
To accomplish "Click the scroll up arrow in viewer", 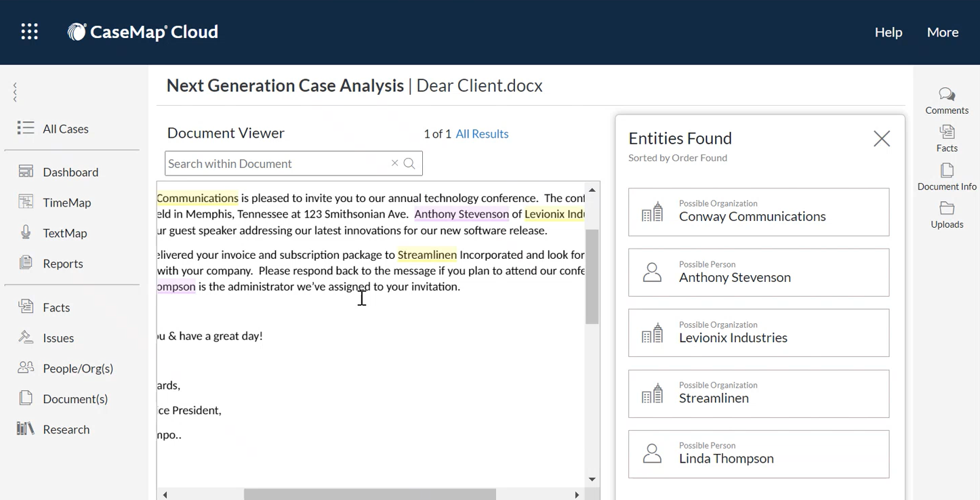I will [592, 190].
